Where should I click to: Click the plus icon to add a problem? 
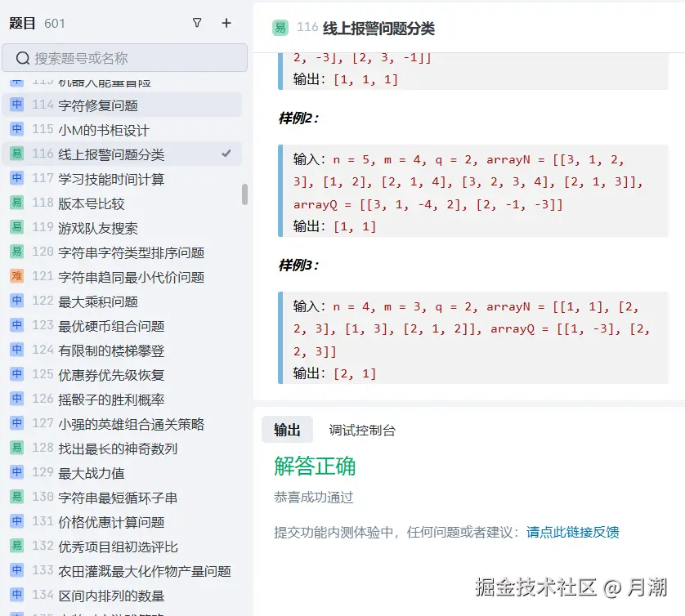point(226,24)
